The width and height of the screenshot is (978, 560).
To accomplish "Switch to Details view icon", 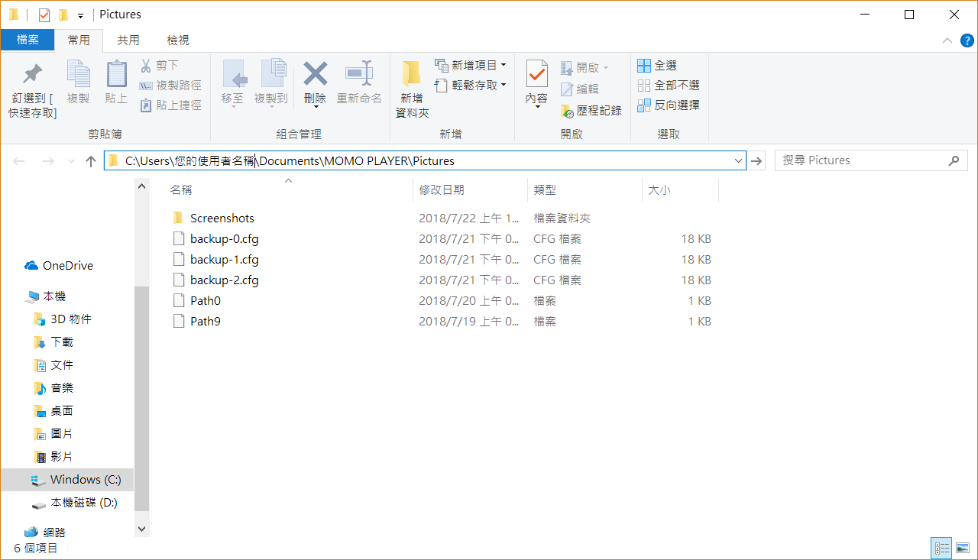I will coord(941,548).
